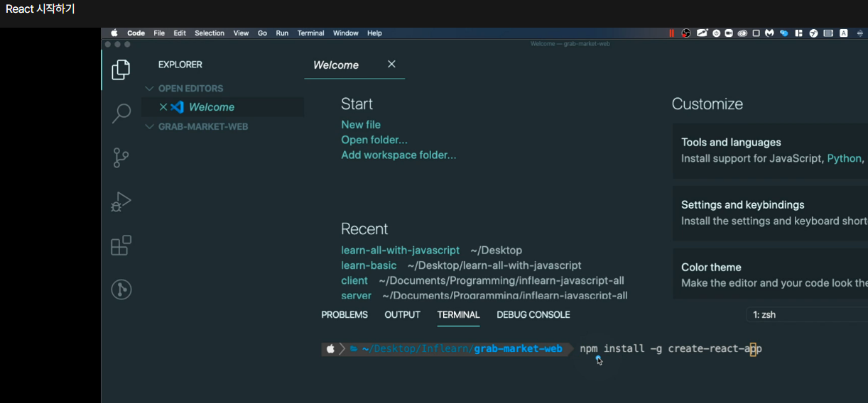Click the 'Recent' heading
The height and width of the screenshot is (403, 868).
click(364, 228)
